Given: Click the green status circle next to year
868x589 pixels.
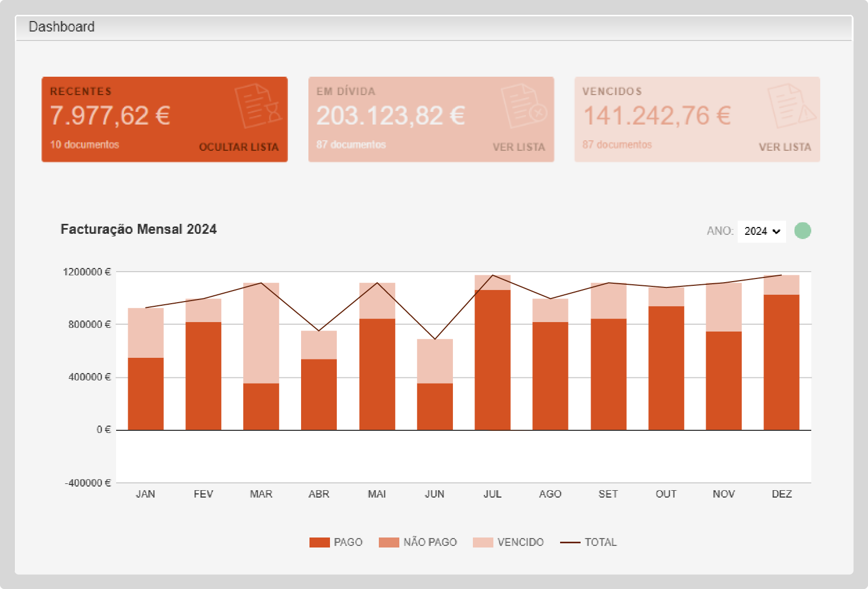Looking at the screenshot, I should 802,231.
